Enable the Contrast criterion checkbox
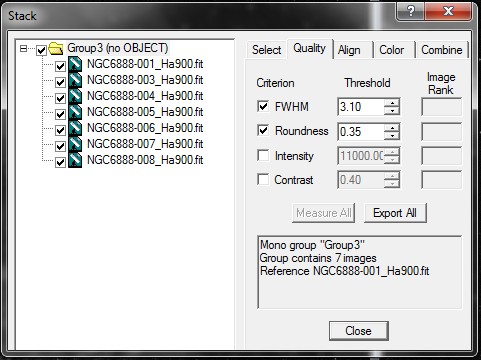The height and width of the screenshot is (360, 481). (x=263, y=180)
